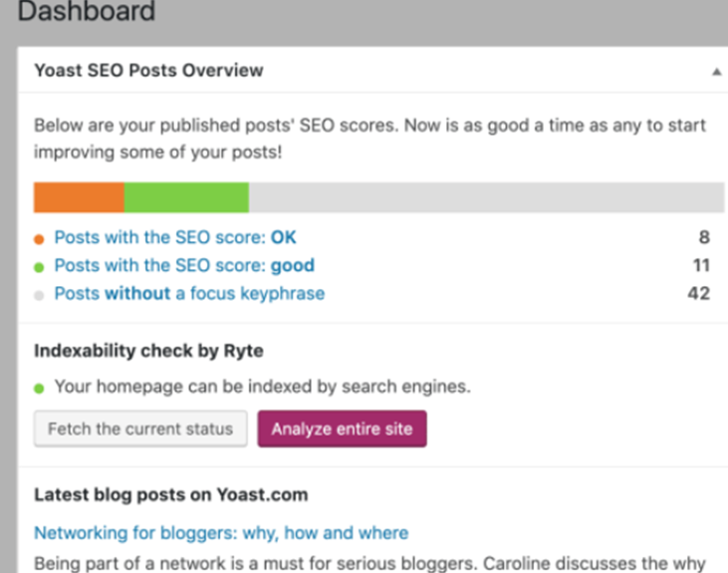
Task: Click the good posts count 11
Action: pyautogui.click(x=701, y=265)
